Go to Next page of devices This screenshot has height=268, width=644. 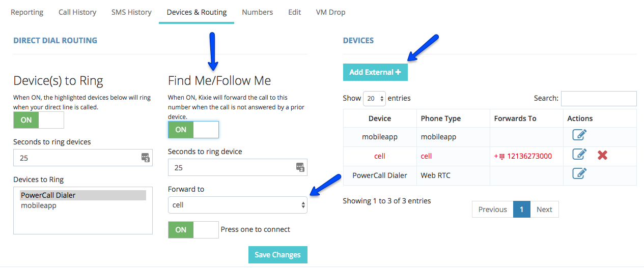(544, 210)
